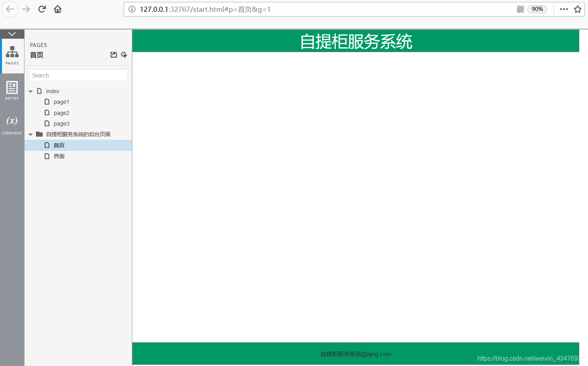Click the 自提柜服务系统 header title
588x366 pixels.
356,41
